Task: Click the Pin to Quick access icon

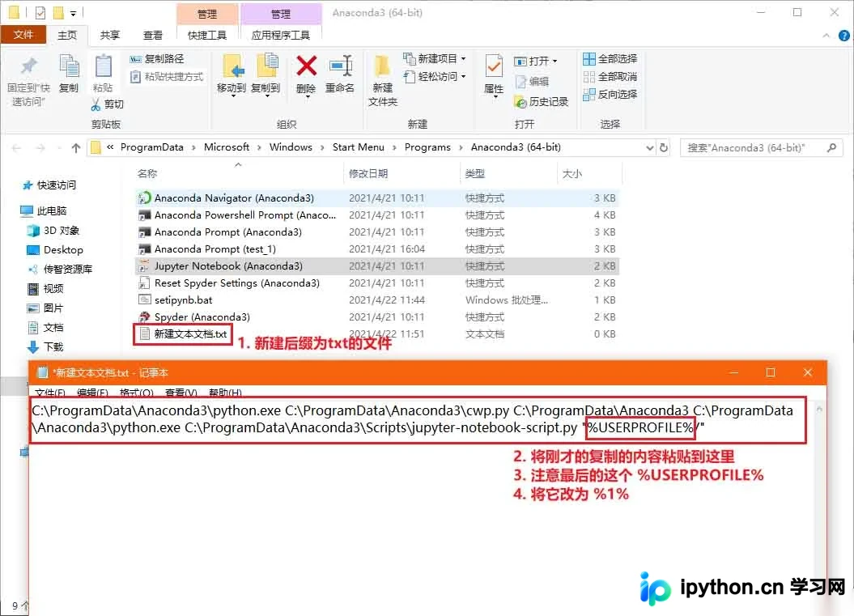Action: pyautogui.click(x=29, y=67)
